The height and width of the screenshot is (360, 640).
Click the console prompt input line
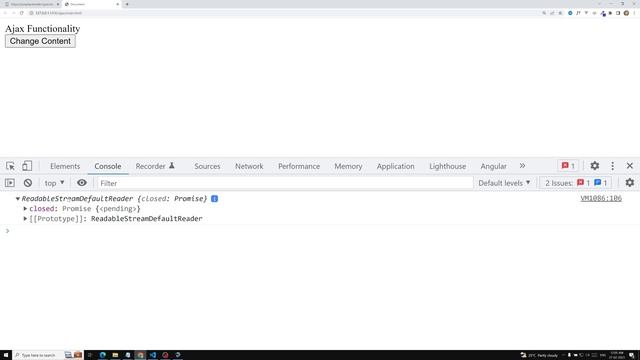tap(320, 231)
